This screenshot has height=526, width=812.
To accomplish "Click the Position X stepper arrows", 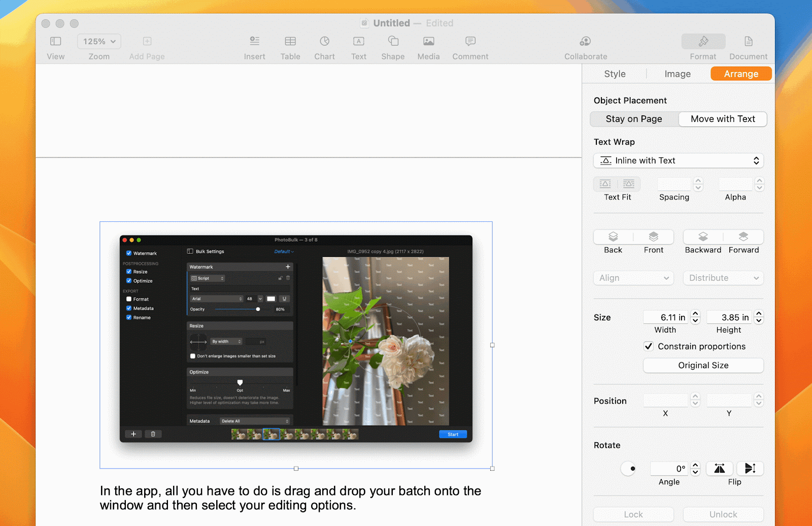I will 696,400.
